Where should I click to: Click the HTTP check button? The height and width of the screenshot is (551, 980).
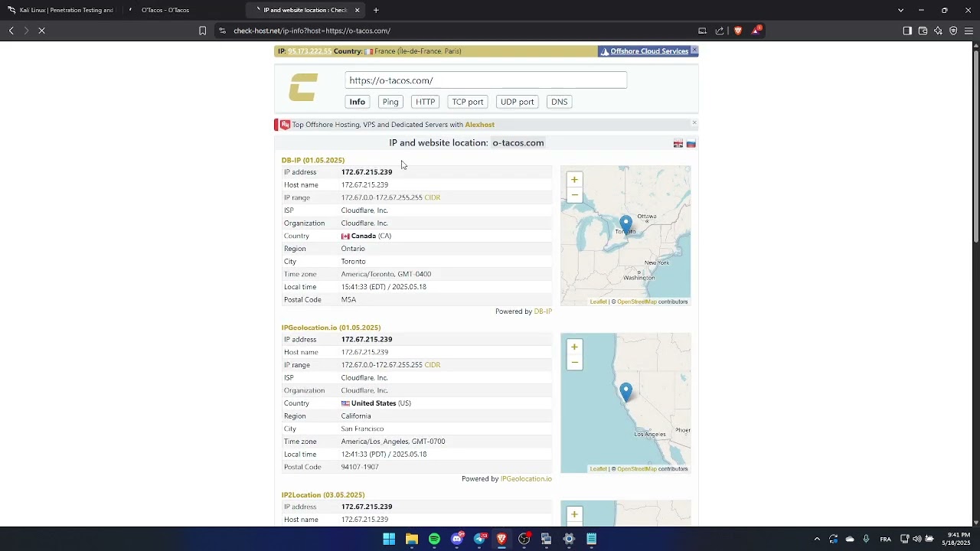point(426,102)
